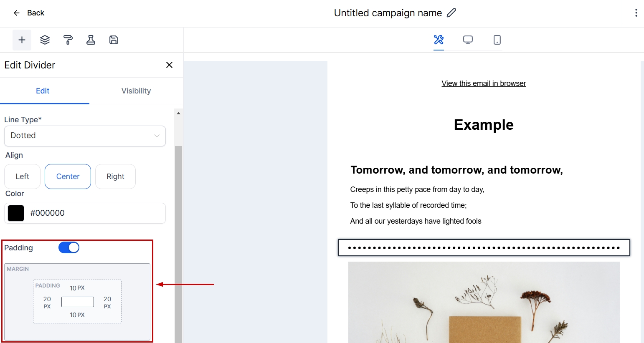Set alignment to Right

coord(115,177)
